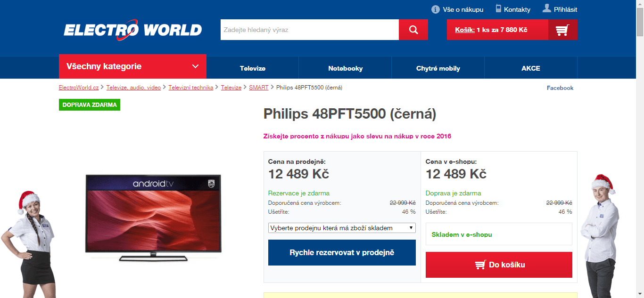Viewport: 644px width, 298px height.
Task: Click the Rezervace je zdarma text
Action: point(299,193)
